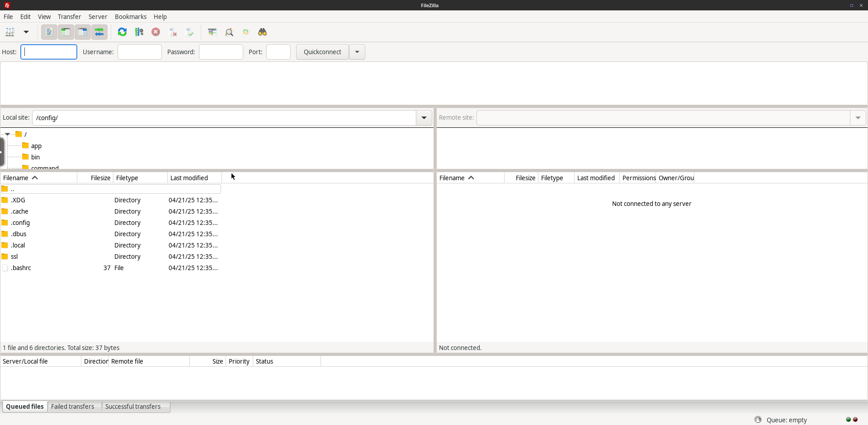
Task: Expand the Remote site path dropdown
Action: click(x=858, y=118)
